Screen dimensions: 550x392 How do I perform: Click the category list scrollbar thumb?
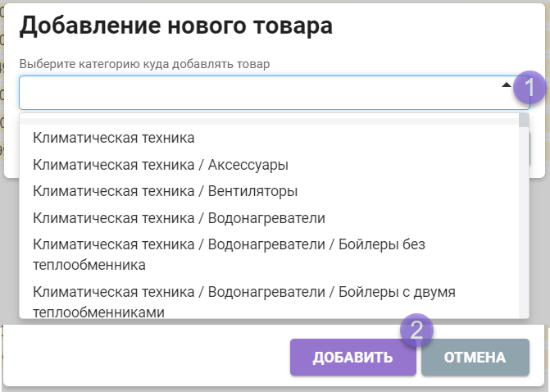524,121
